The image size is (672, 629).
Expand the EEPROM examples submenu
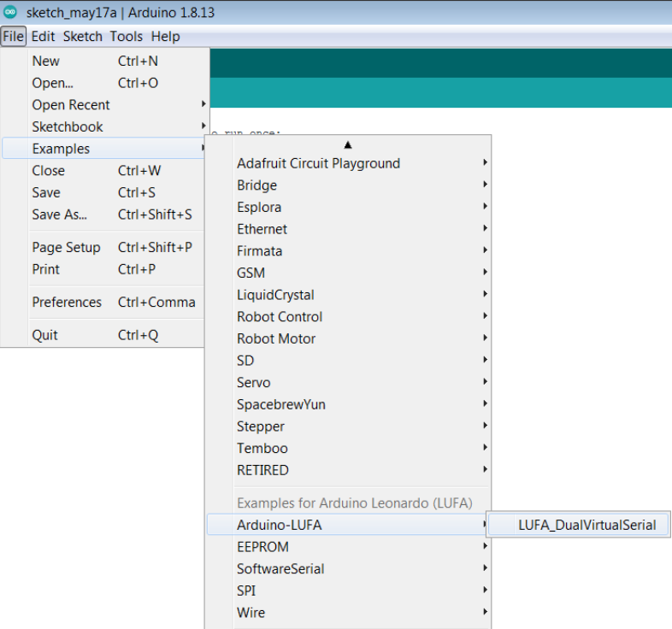point(348,547)
